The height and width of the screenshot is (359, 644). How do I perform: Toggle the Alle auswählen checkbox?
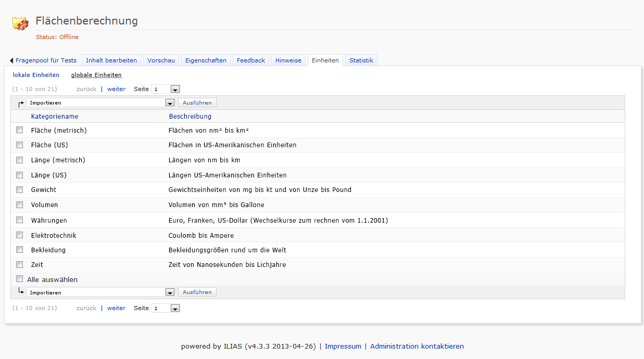tap(20, 279)
